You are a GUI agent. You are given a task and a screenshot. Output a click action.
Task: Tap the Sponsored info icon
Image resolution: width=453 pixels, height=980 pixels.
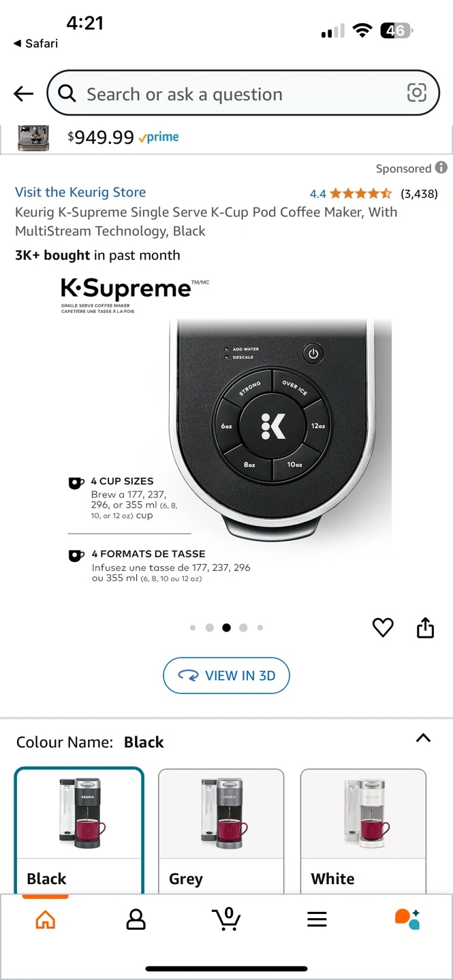(x=441, y=167)
